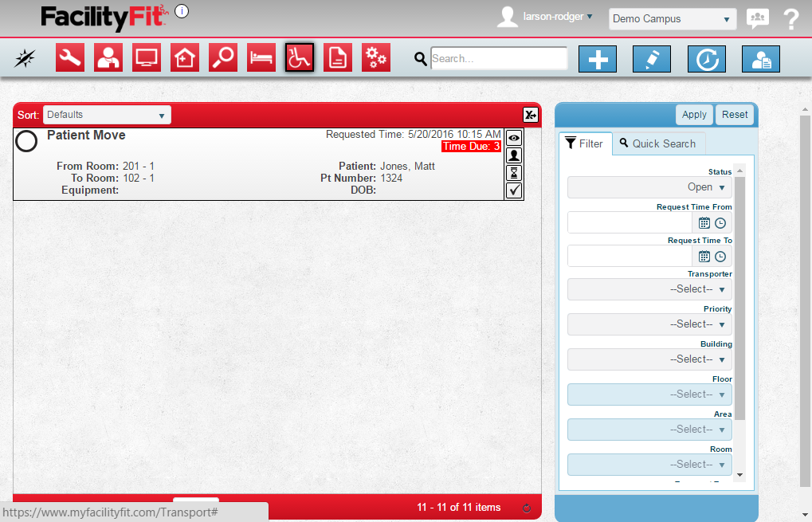Mark request complete with checkmark icon
The image size is (812, 522).
(x=514, y=190)
